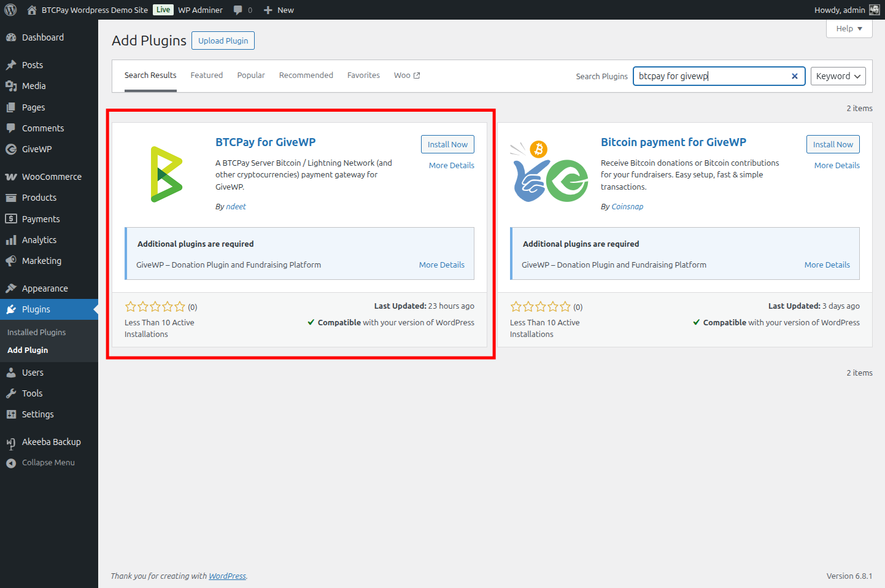This screenshot has width=885, height=588.
Task: Open the GiveWP plugin section
Action: 38,149
